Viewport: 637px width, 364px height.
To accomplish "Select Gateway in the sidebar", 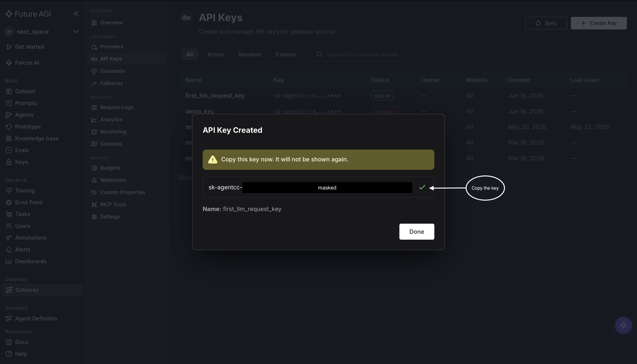I will (42, 290).
